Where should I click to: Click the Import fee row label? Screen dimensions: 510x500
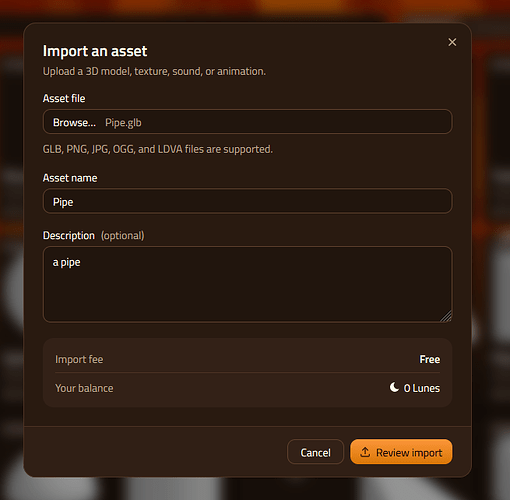(79, 359)
